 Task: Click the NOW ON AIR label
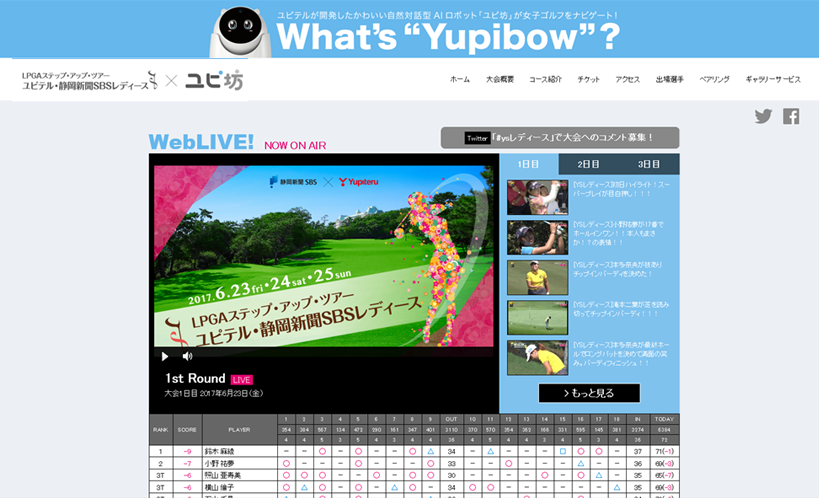point(295,146)
